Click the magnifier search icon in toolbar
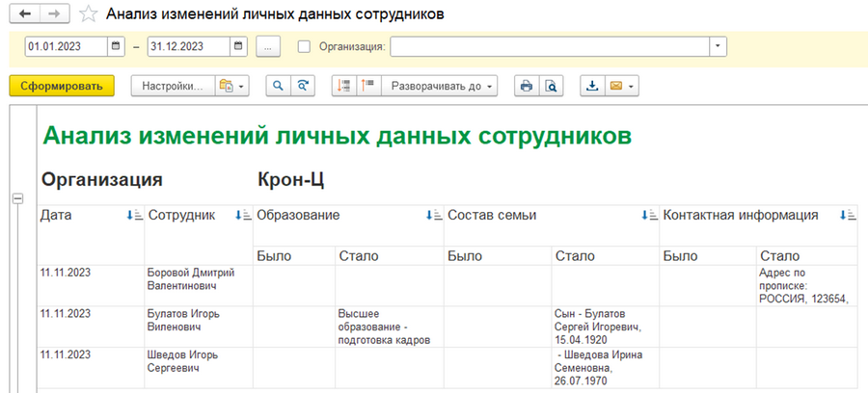 pyautogui.click(x=279, y=86)
